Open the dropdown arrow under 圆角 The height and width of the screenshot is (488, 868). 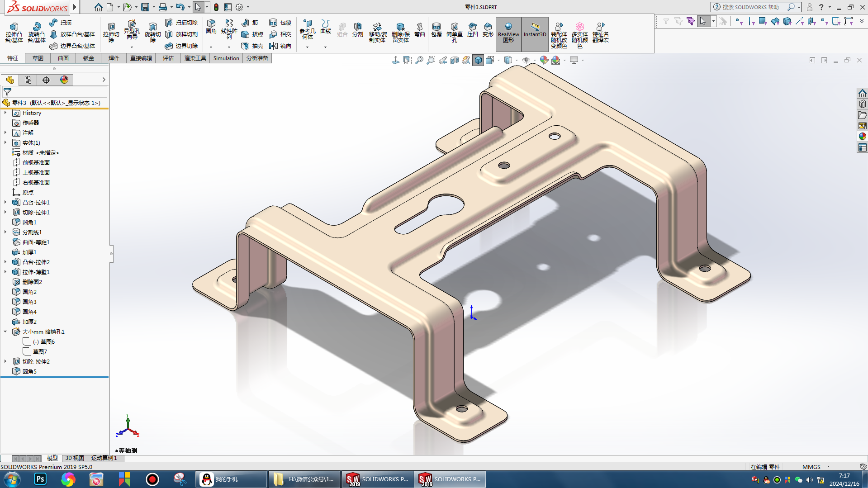211,47
